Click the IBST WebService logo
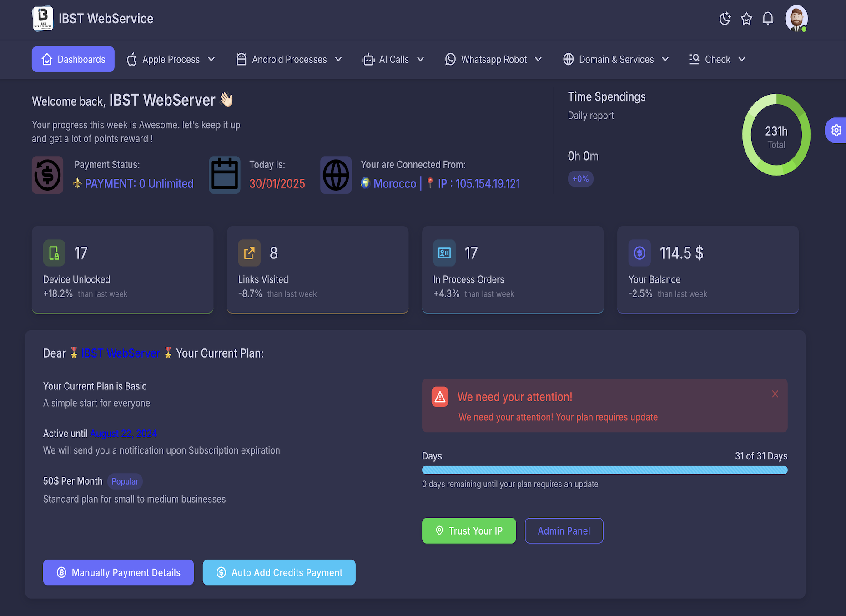The image size is (846, 616). click(42, 18)
